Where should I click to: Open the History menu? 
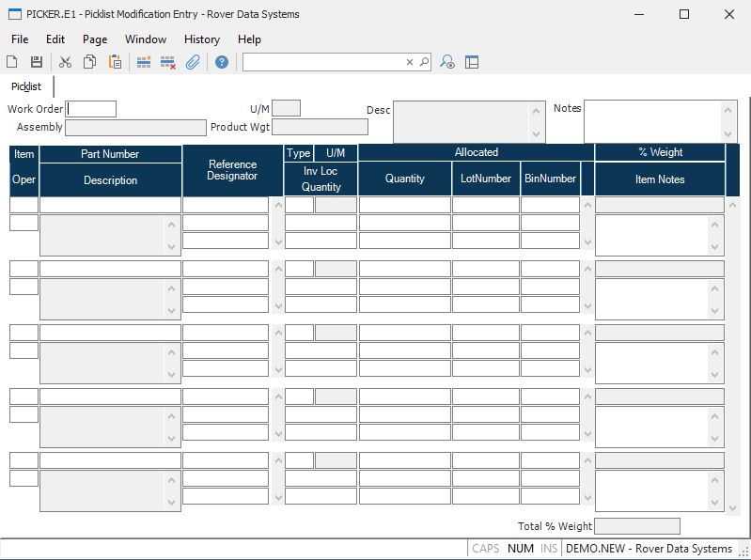[202, 39]
